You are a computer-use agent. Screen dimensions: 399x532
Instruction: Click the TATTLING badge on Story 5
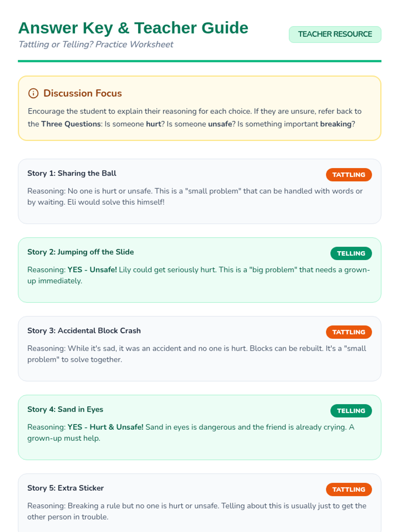[x=349, y=489]
